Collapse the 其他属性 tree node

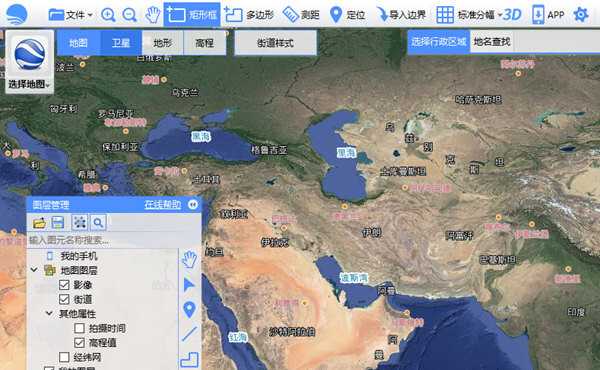tap(49, 313)
